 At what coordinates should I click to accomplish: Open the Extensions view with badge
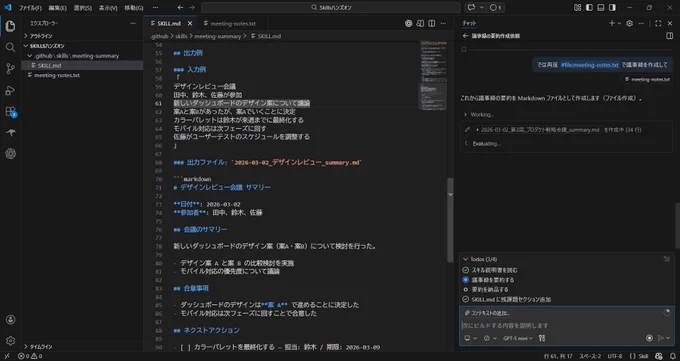click(x=10, y=112)
